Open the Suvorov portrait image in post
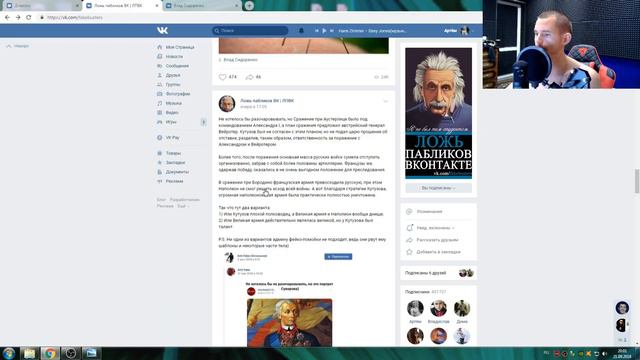The height and width of the screenshot is (360, 640). (289, 322)
